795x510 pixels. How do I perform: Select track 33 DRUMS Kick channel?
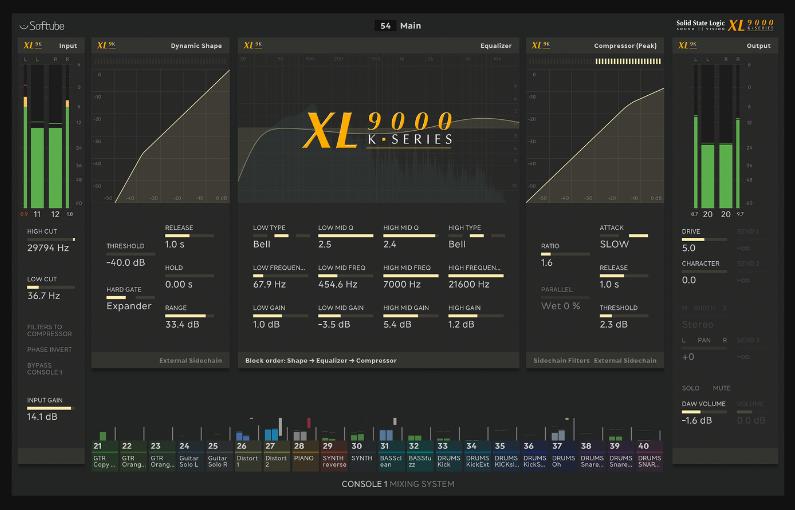click(448, 455)
